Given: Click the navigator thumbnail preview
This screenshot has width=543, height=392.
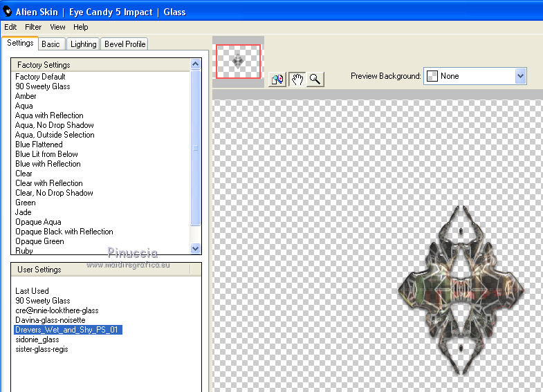Looking at the screenshot, I should 238,62.
